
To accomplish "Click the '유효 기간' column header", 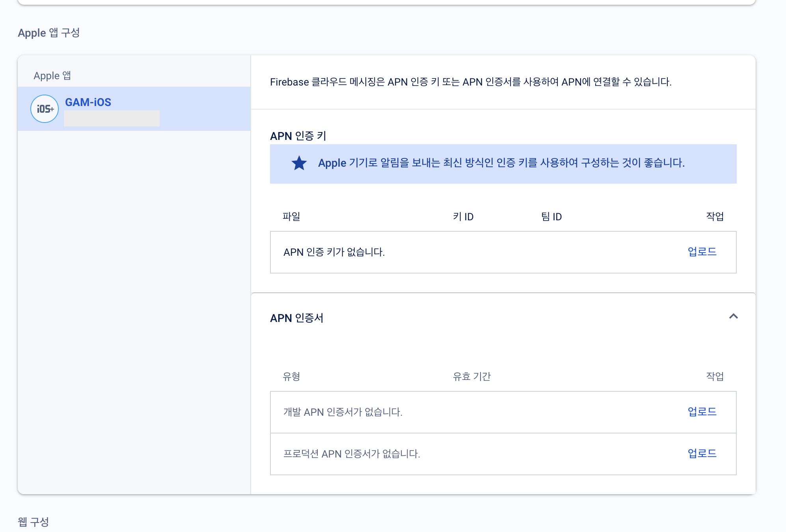I will (472, 376).
